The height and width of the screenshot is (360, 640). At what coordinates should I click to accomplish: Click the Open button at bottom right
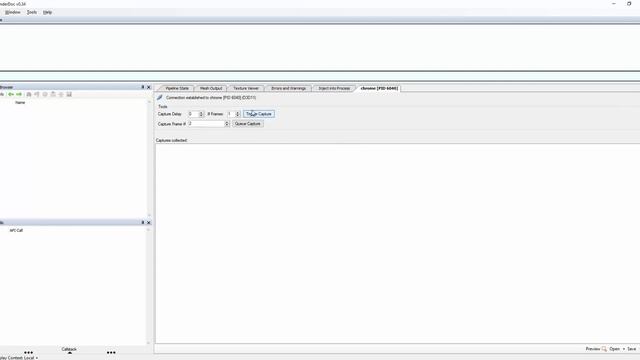click(x=614, y=349)
